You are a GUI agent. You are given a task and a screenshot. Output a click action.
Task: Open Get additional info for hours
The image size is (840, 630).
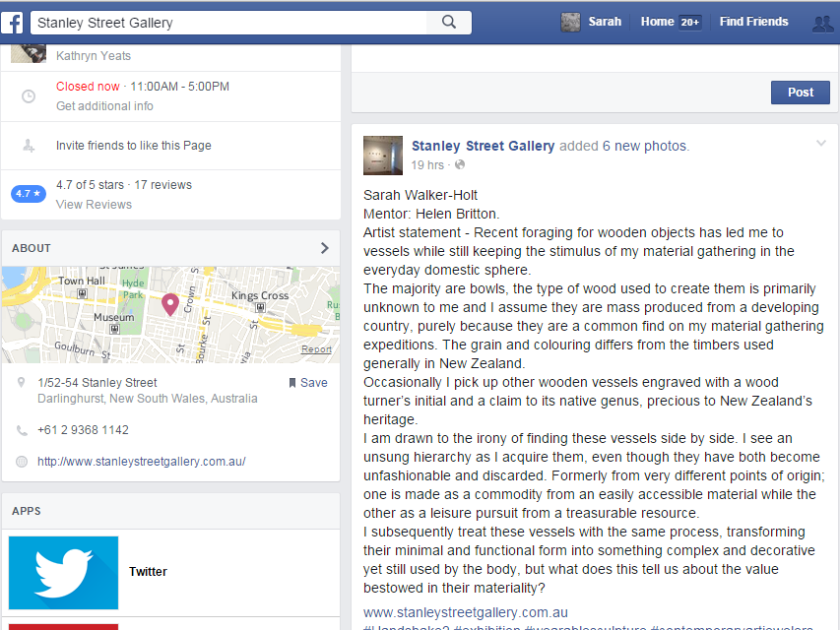(x=104, y=106)
